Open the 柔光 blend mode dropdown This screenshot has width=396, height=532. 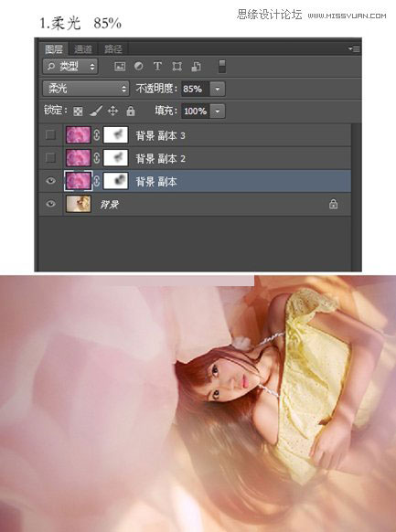pos(86,89)
